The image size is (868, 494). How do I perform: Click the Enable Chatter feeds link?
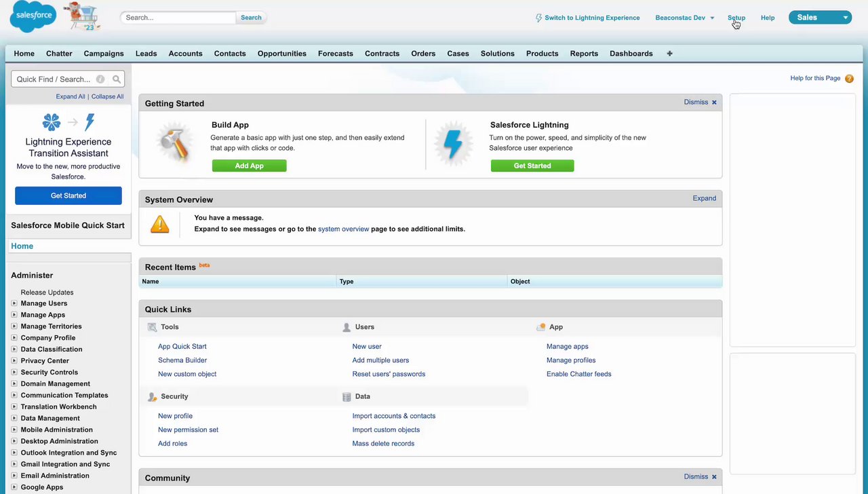[x=579, y=374]
